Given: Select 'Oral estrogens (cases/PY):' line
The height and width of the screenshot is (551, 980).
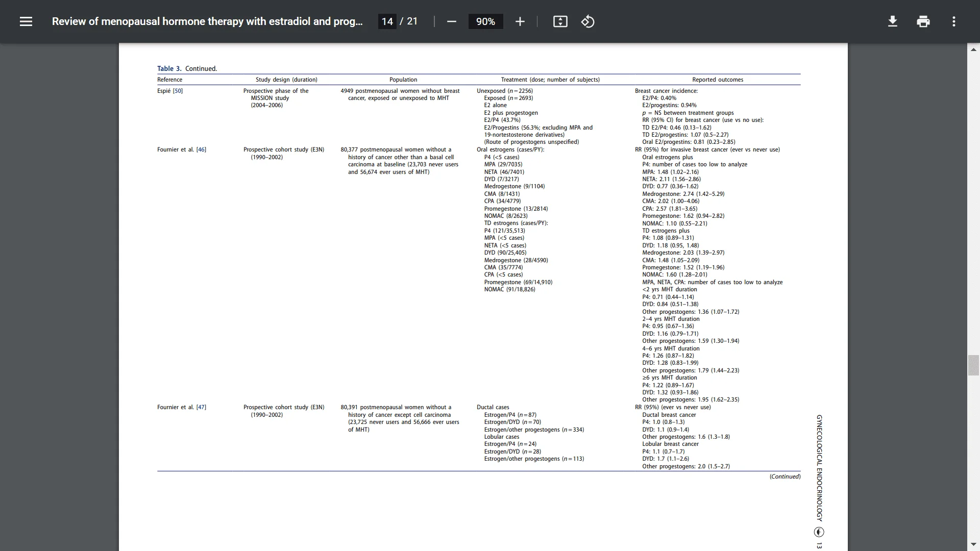Looking at the screenshot, I should click(510, 149).
